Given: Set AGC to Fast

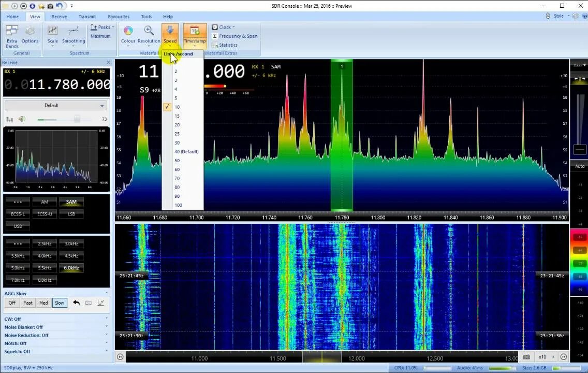Looking at the screenshot, I should [28, 303].
